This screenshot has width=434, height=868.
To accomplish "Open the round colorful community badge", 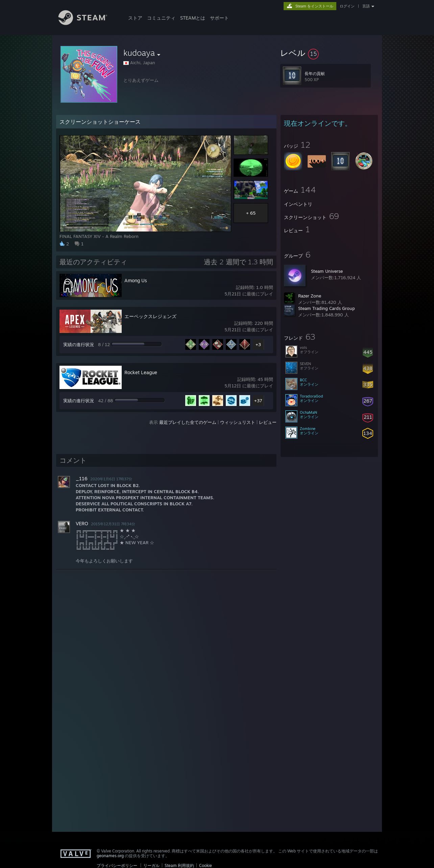I will 364,161.
